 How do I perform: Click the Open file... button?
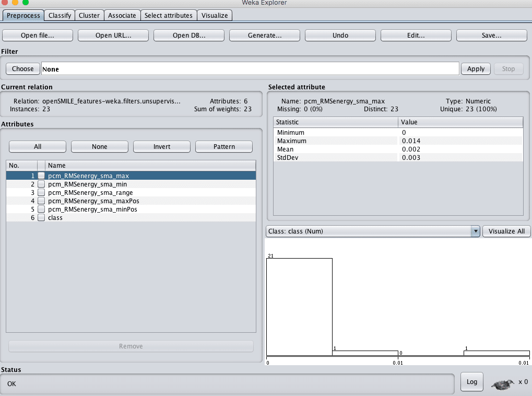37,36
